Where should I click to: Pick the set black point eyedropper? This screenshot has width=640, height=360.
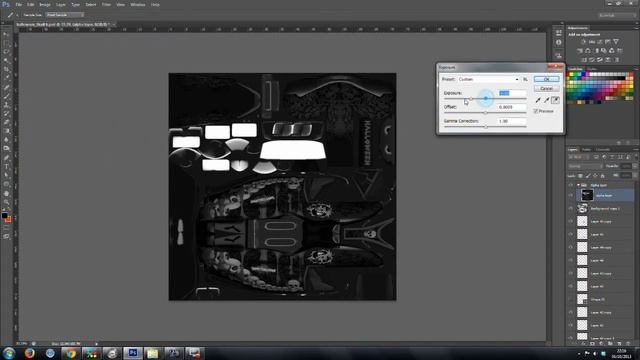[538, 100]
